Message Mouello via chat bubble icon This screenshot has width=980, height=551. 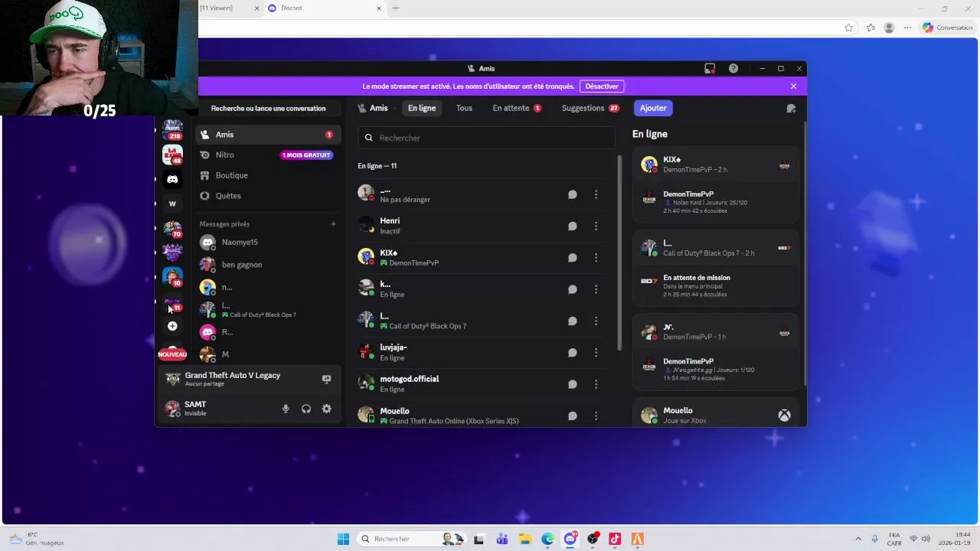572,416
